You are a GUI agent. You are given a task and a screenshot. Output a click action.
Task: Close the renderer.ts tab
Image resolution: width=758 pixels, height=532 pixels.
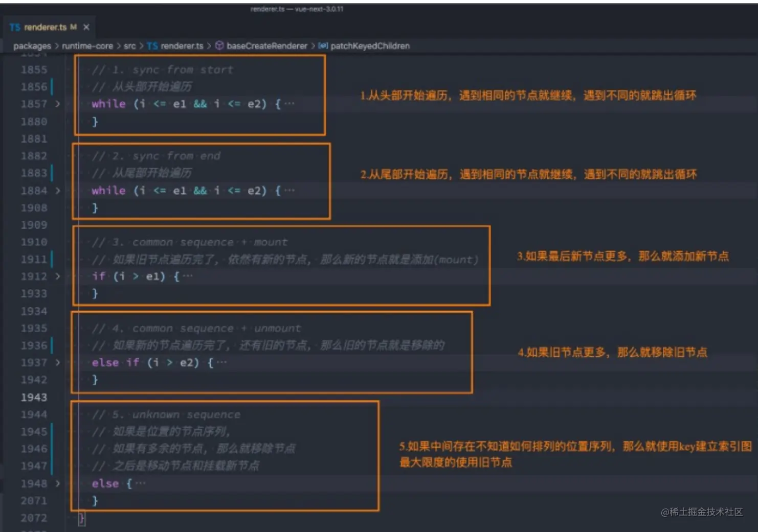pos(86,27)
